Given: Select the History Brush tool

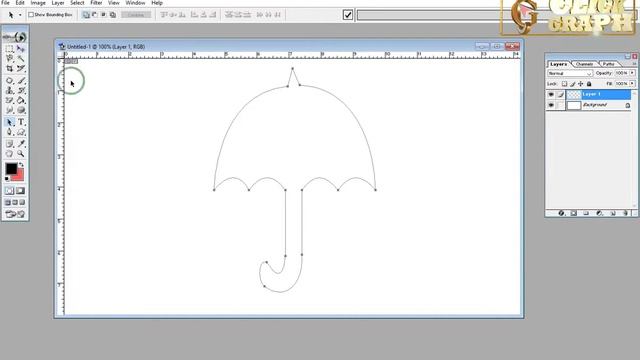Looking at the screenshot, I should click(x=21, y=90).
